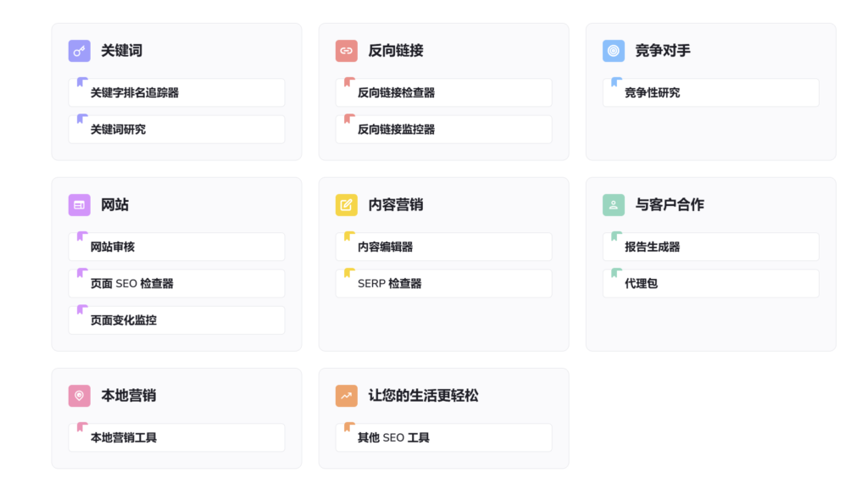Click the yellow edit icon beside 内容营销
The image size is (868, 484).
click(x=347, y=205)
